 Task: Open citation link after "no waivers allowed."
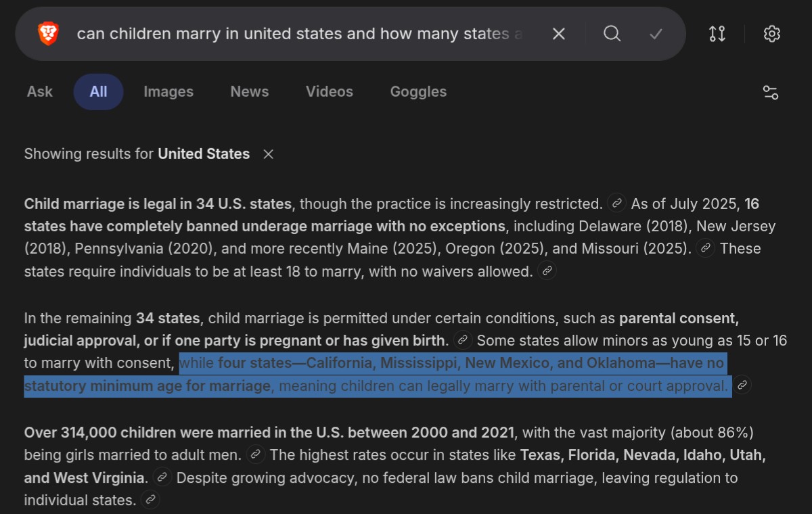547,271
